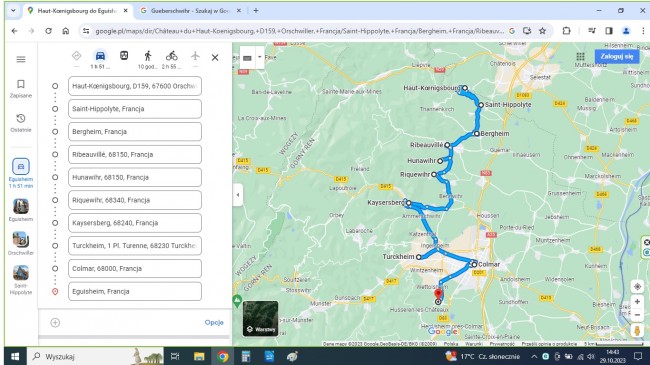Click the add destination plus icon
Image resolution: width=650 pixels, height=365 pixels.
[x=55, y=322]
